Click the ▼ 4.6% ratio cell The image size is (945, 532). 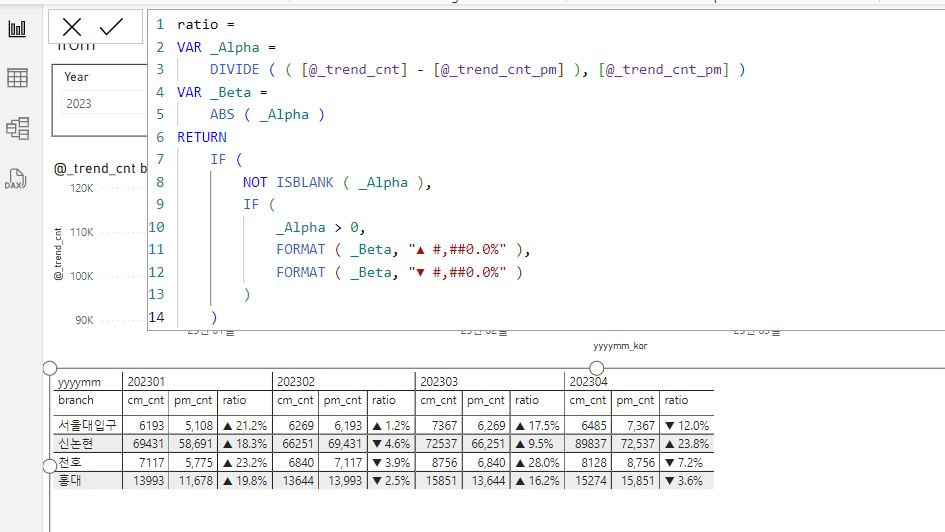(x=391, y=444)
